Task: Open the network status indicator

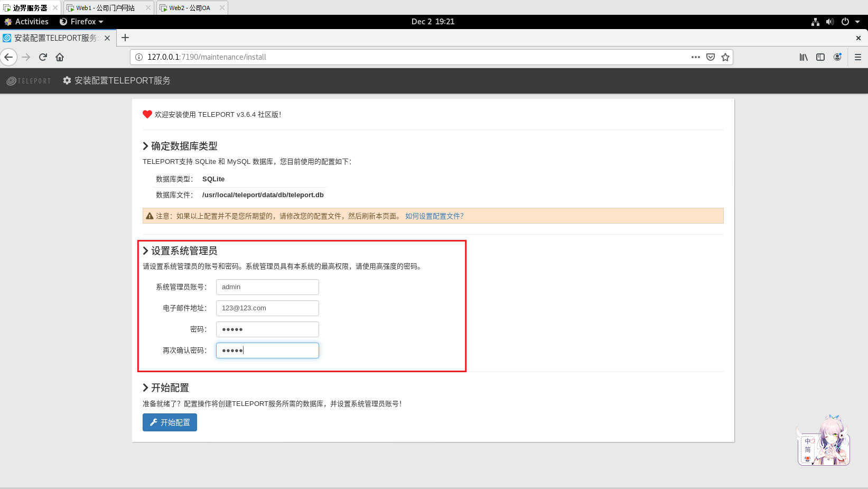Action: tap(816, 22)
